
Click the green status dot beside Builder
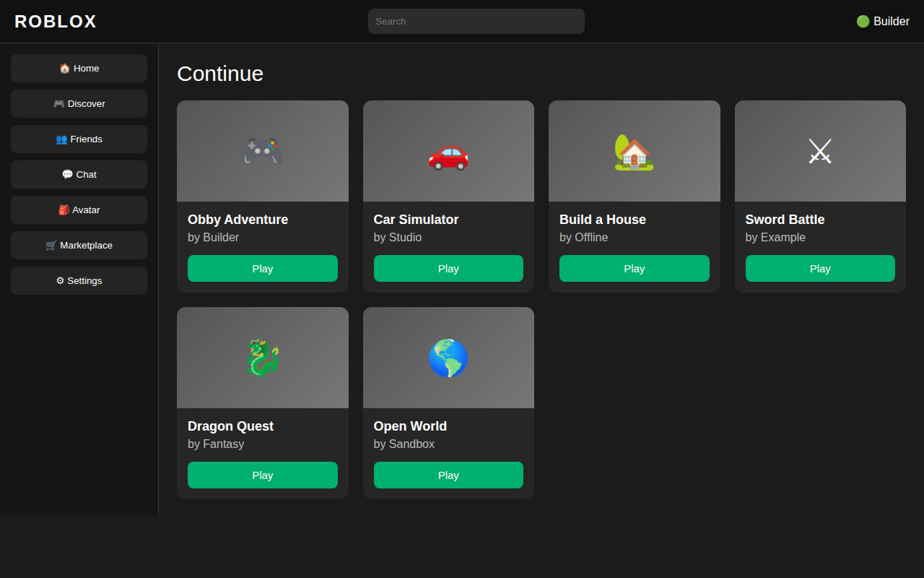pyautogui.click(x=863, y=22)
